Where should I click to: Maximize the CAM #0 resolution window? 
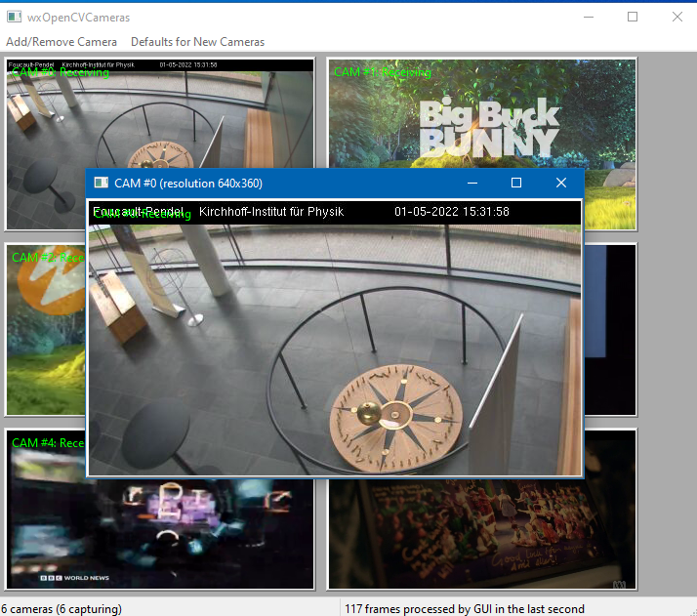[516, 184]
